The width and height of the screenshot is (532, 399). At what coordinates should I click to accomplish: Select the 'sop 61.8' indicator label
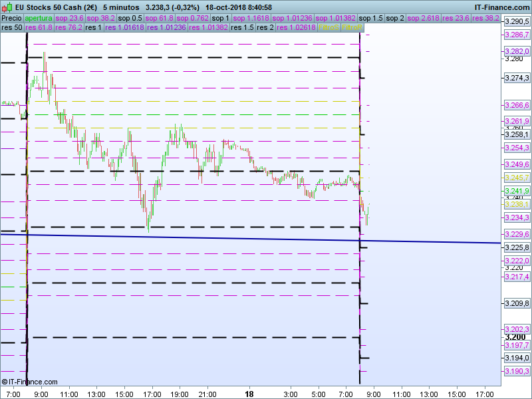pyautogui.click(x=160, y=18)
